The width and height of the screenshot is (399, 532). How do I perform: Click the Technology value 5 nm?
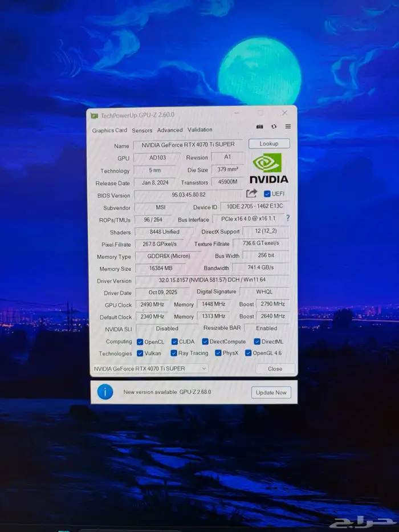(154, 170)
